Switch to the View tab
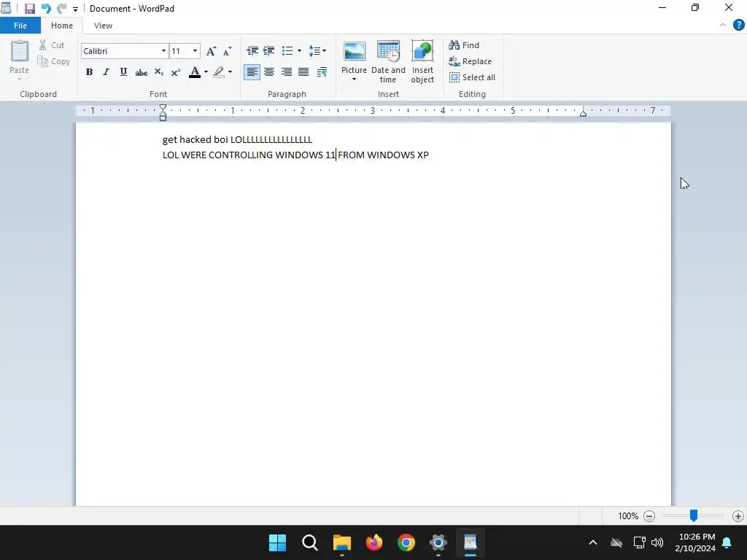This screenshot has height=560, width=747. (x=103, y=26)
